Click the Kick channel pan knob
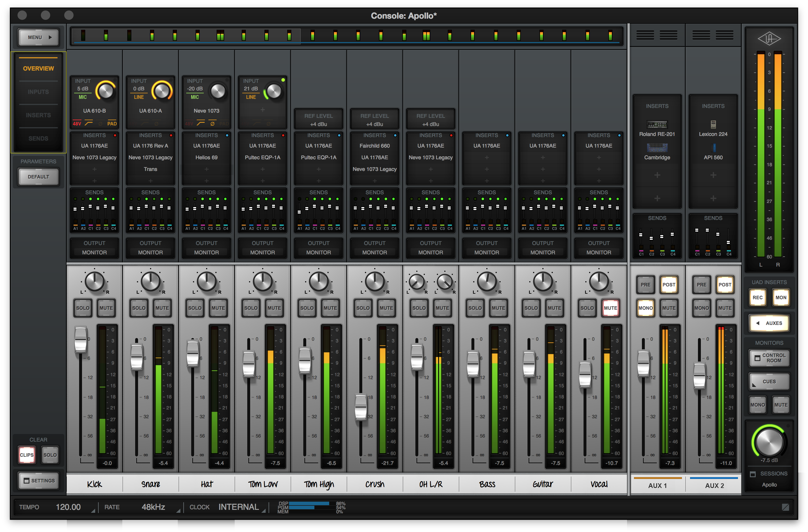This screenshot has height=532, width=808. (x=94, y=282)
